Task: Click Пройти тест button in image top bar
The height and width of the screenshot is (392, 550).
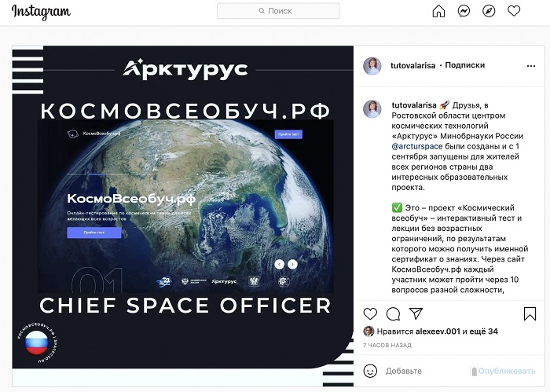Action: tap(288, 134)
